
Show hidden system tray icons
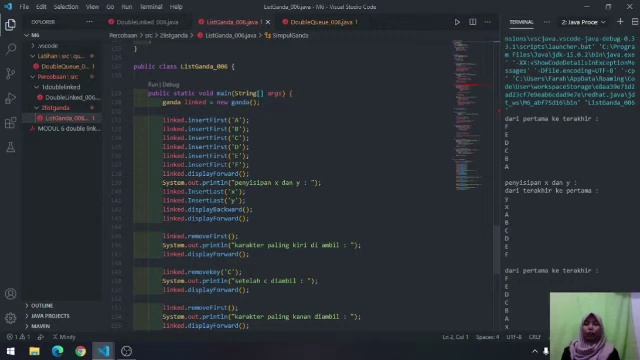tap(535, 351)
